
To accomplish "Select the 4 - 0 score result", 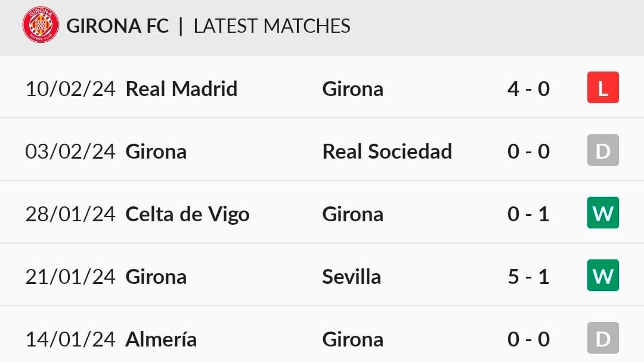I will coord(528,89).
